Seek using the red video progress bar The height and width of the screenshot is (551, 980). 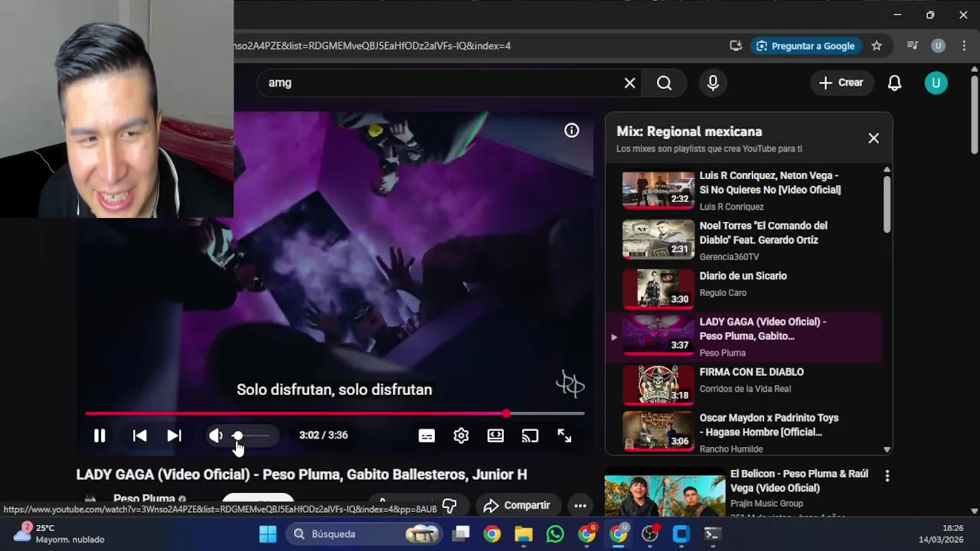click(x=335, y=413)
